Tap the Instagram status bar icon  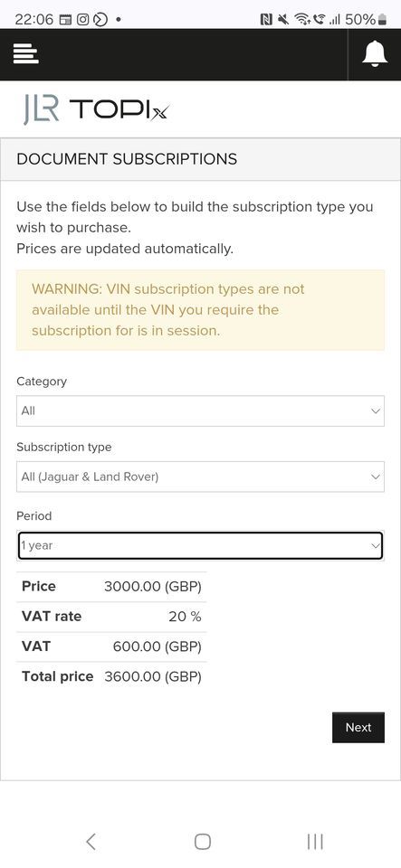click(x=82, y=20)
